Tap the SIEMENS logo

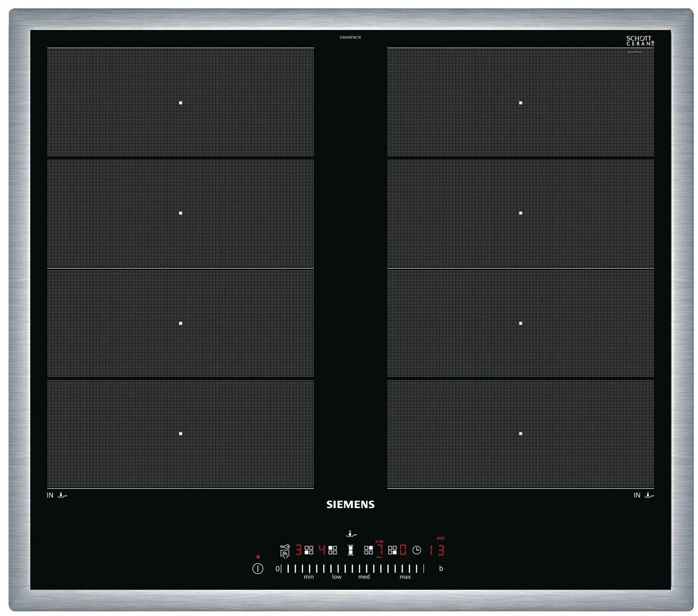pyautogui.click(x=350, y=505)
